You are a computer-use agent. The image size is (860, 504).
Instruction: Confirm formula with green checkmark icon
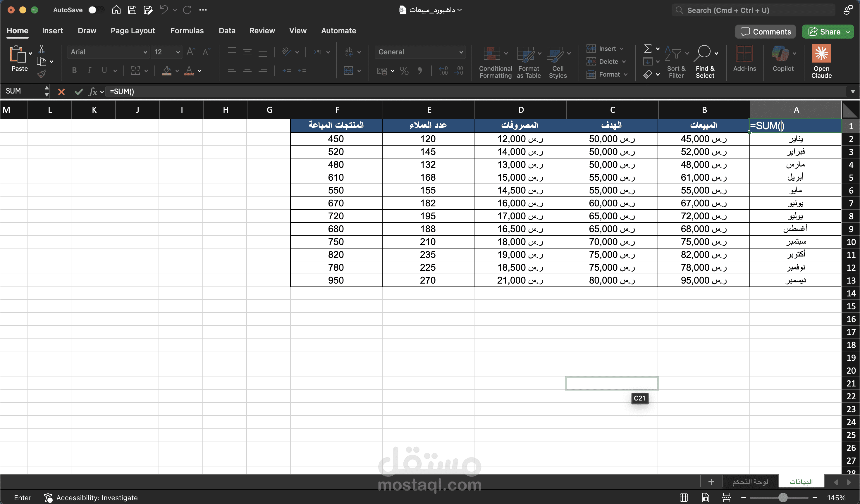point(79,92)
